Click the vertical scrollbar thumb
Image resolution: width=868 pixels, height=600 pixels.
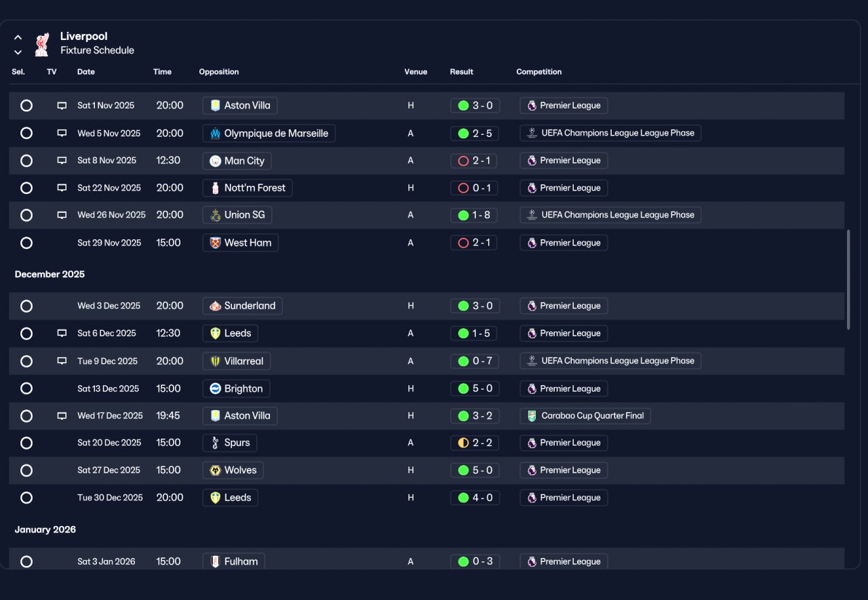(848, 279)
